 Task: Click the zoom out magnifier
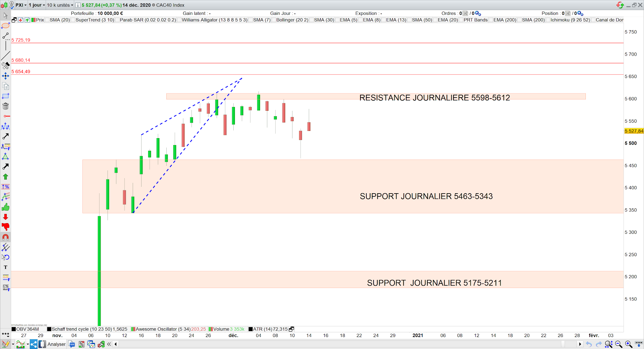(x=619, y=344)
